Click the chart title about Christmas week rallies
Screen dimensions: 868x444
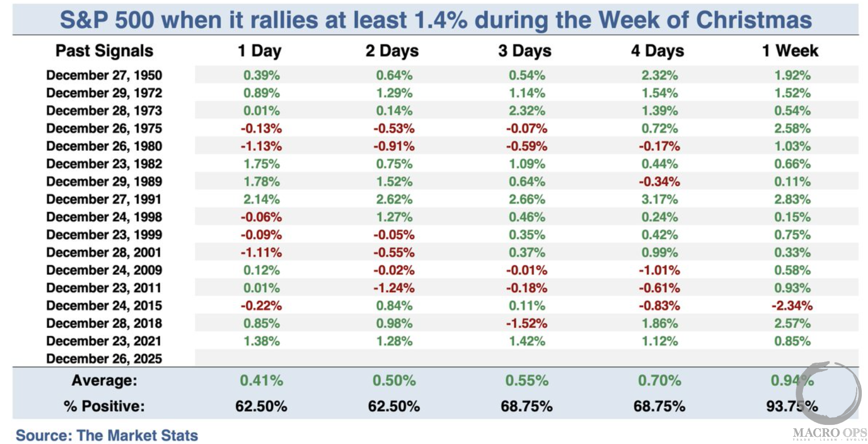(435, 20)
